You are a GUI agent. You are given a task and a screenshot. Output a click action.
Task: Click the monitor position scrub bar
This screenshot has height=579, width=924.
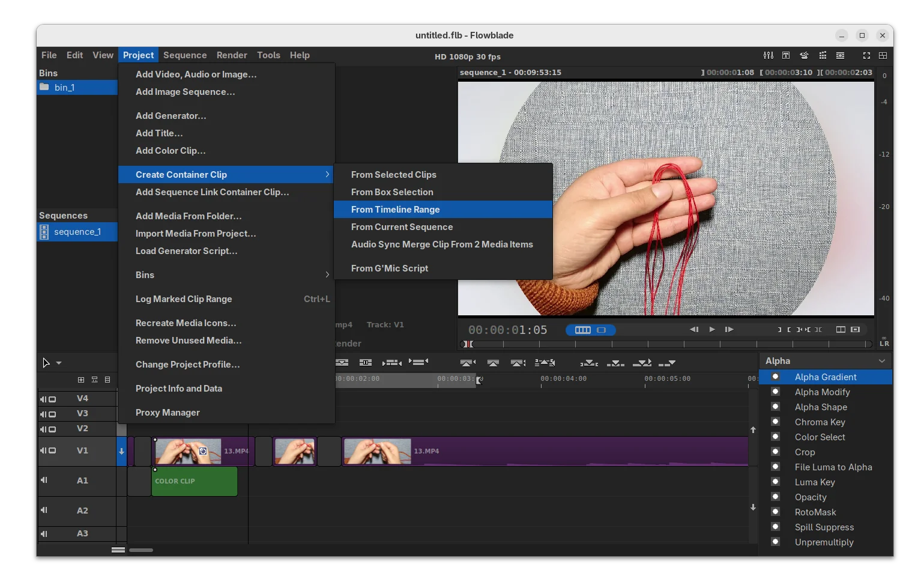666,344
